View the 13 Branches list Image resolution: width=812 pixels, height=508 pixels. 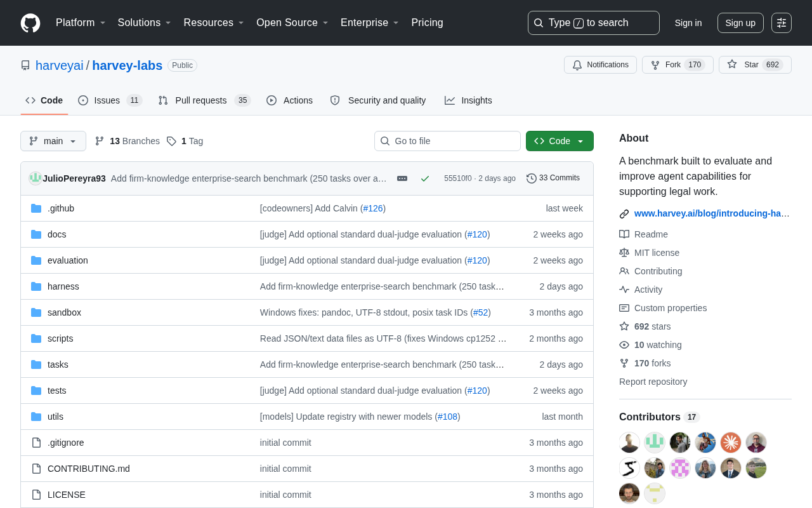tap(128, 141)
